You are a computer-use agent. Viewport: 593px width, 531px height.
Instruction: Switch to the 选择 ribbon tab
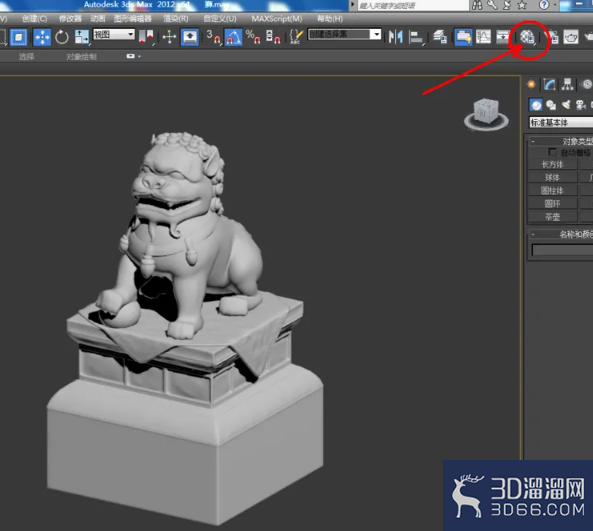pos(26,57)
